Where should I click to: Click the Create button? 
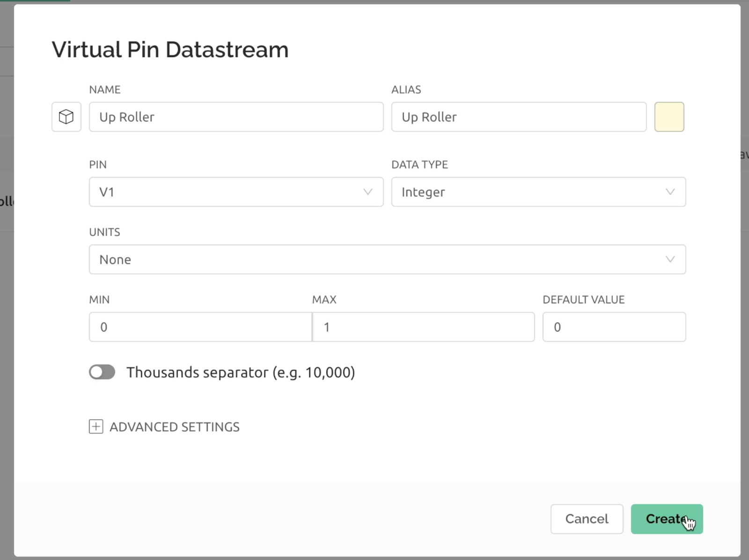pyautogui.click(x=667, y=519)
